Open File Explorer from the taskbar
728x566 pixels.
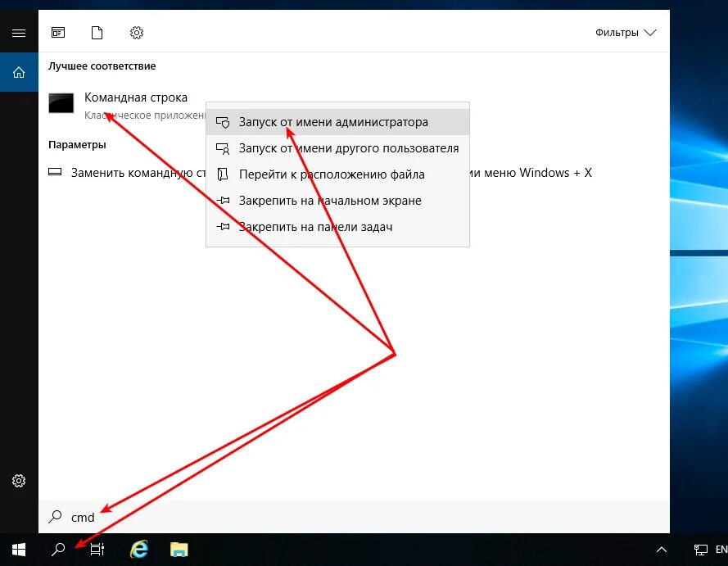pos(179,549)
